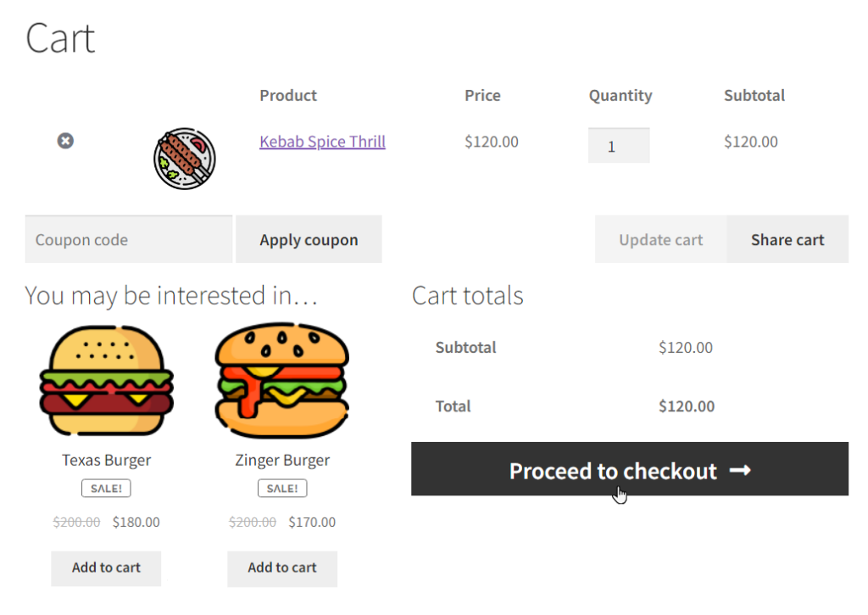Image resolution: width=868 pixels, height=615 pixels.
Task: Share the cart
Action: tap(787, 239)
